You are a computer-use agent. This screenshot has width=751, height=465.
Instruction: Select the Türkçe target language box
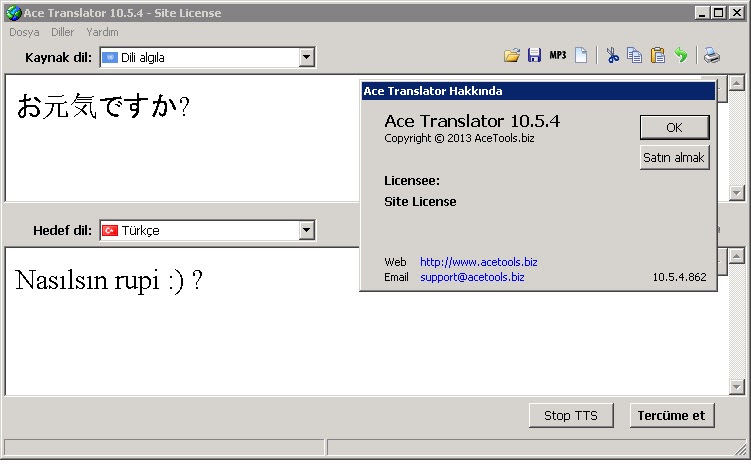[207, 230]
